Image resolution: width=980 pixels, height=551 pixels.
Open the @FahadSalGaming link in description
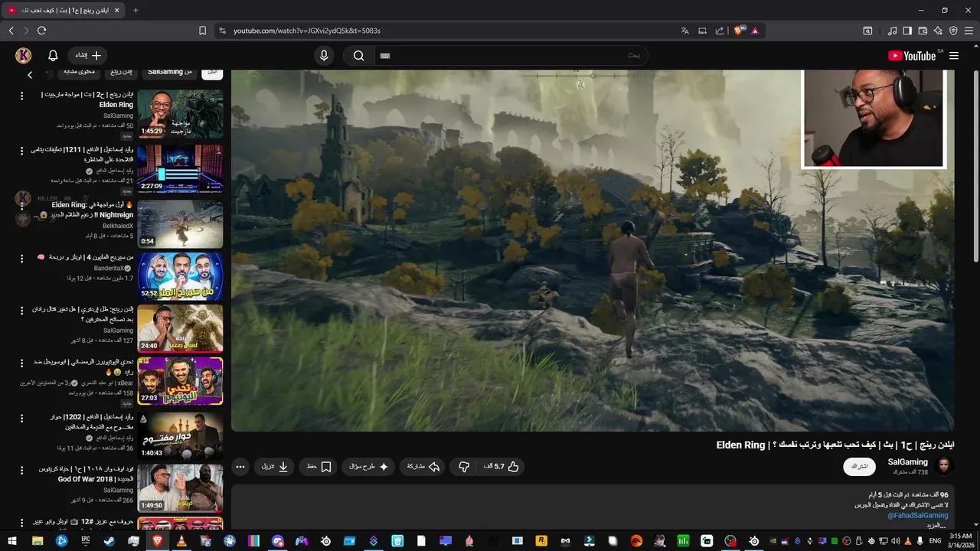pos(917,516)
